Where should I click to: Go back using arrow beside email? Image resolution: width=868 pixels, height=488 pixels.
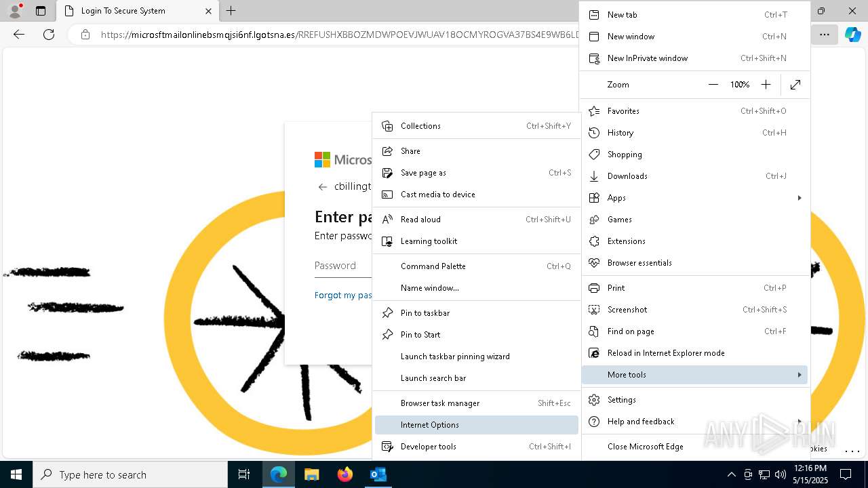[323, 187]
